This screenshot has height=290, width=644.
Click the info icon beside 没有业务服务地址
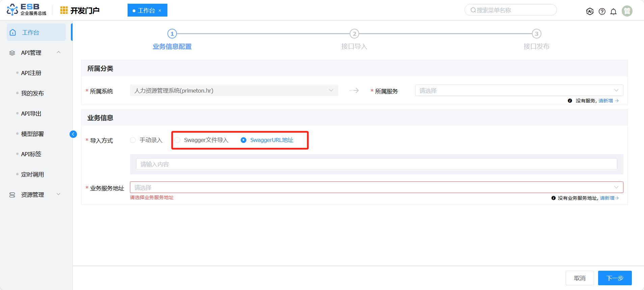tap(553, 198)
